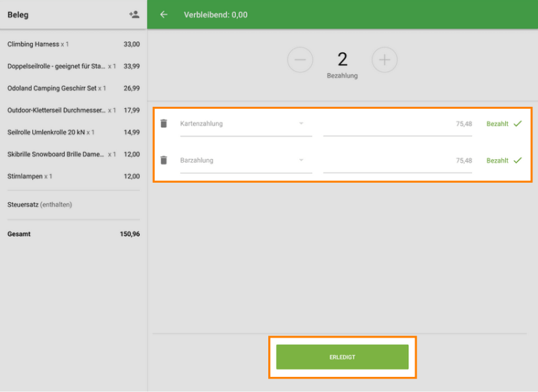
Task: Click the Bezahlt checkmark for Barzahlung
Action: 517,161
